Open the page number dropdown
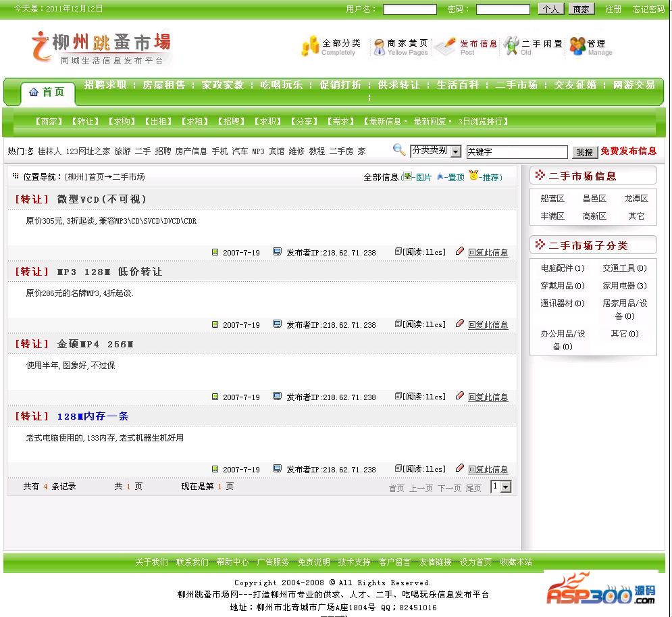This screenshot has width=672, height=617. 500,487
